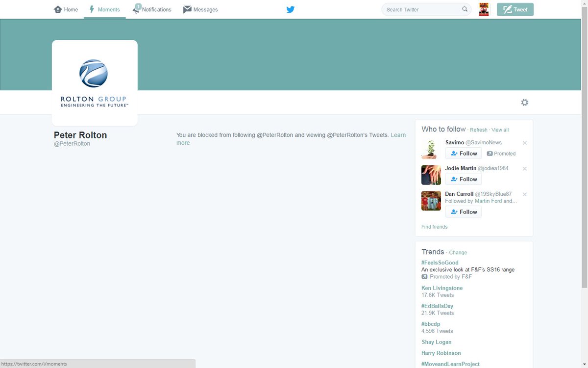
Task: Open the Jodie Martin profile name
Action: point(461,168)
